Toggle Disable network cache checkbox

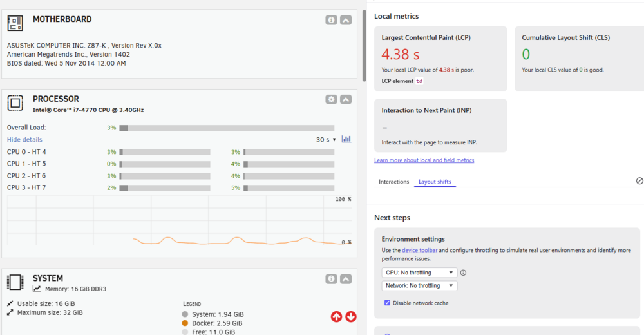coord(387,303)
